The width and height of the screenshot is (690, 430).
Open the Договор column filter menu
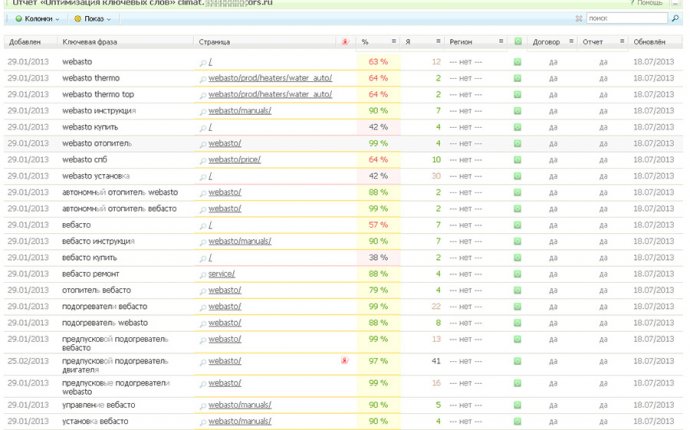point(571,41)
